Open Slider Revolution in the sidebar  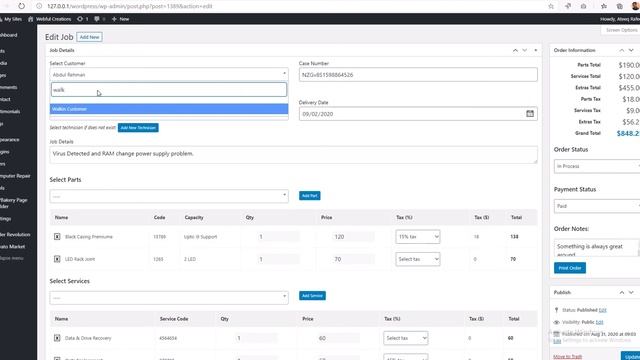coord(15,235)
